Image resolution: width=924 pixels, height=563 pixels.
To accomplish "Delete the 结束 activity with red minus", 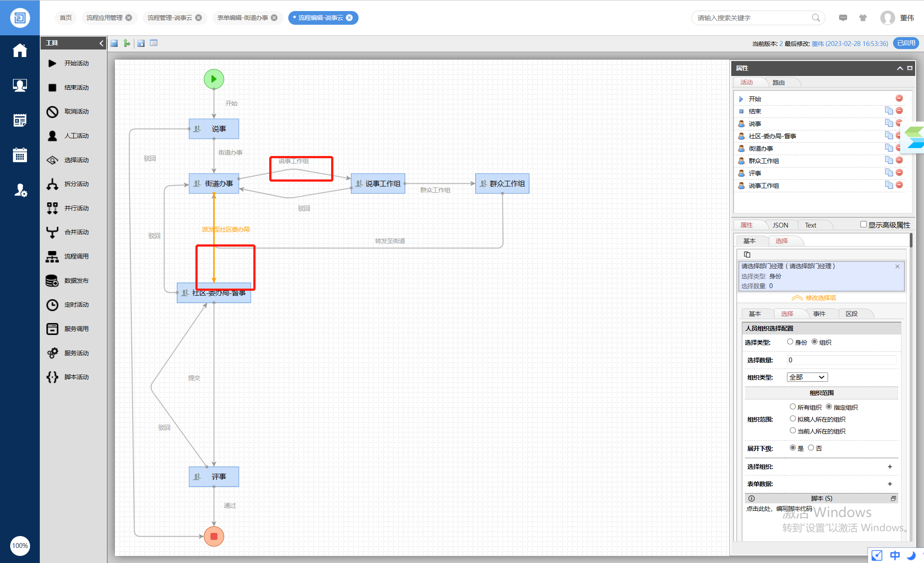I will pyautogui.click(x=899, y=111).
